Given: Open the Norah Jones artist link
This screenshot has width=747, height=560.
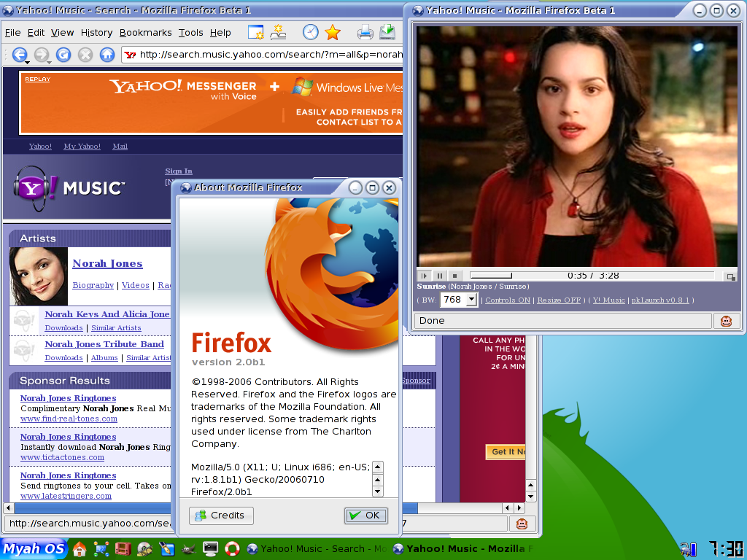Looking at the screenshot, I should pos(107,263).
